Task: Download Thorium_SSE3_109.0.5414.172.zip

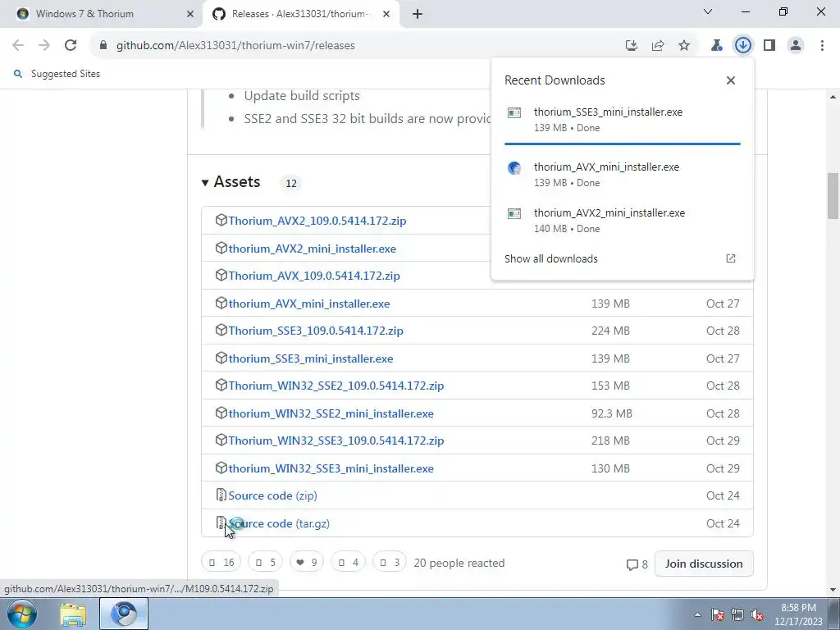Action: tap(316, 331)
